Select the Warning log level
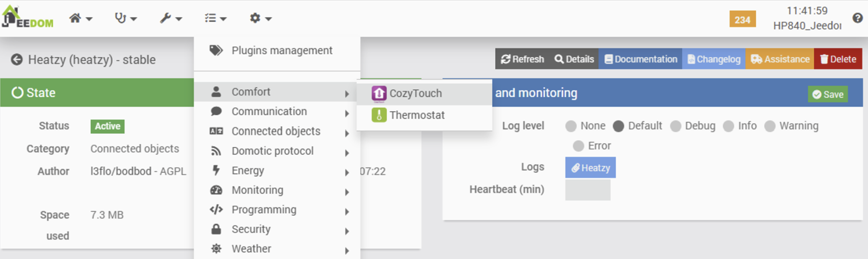 [770, 126]
